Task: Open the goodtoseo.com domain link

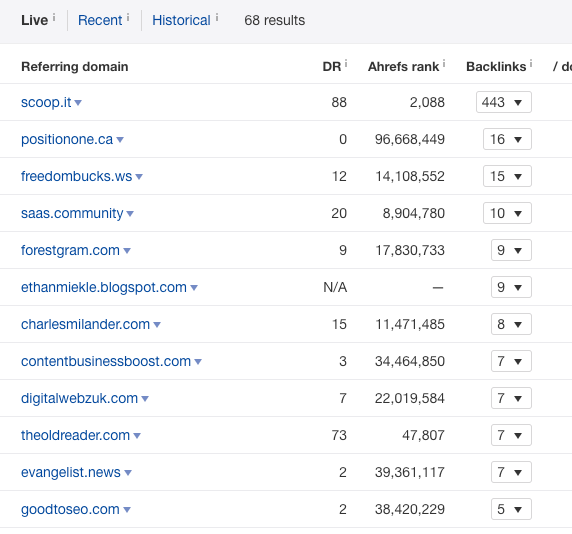Action: 70,510
